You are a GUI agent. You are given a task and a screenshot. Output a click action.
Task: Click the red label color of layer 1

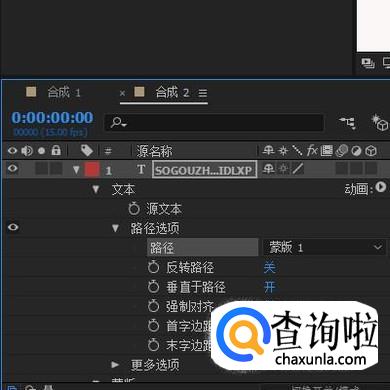(x=92, y=169)
